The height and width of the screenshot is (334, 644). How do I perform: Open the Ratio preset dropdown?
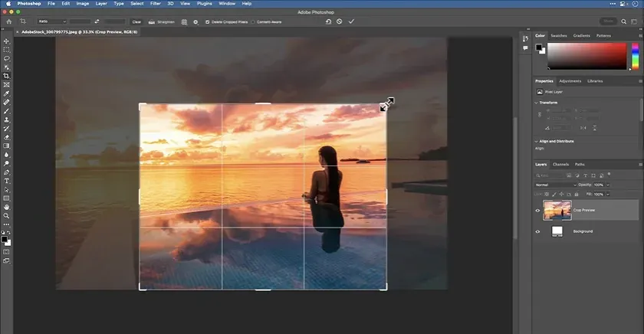(x=50, y=21)
